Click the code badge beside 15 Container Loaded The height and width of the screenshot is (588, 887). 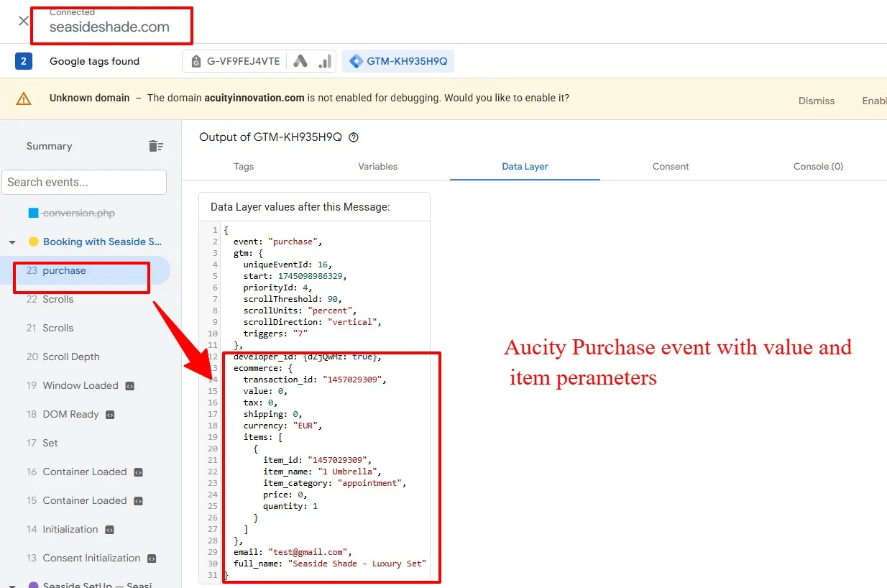click(x=138, y=501)
